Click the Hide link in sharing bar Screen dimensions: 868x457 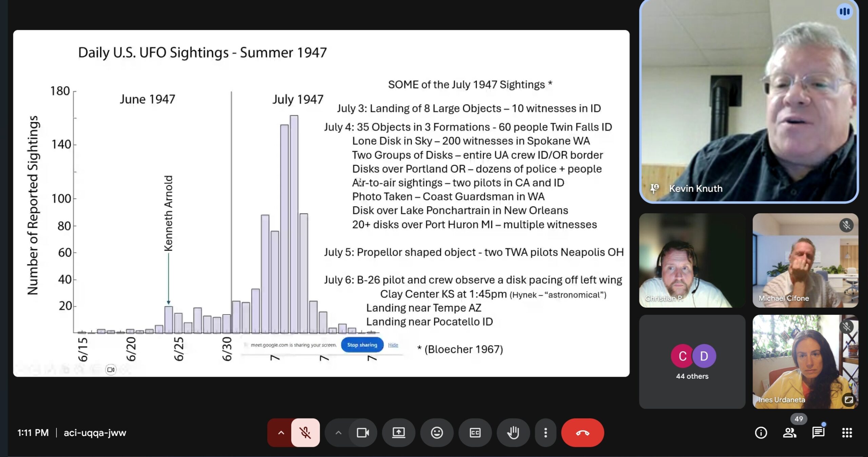(393, 345)
